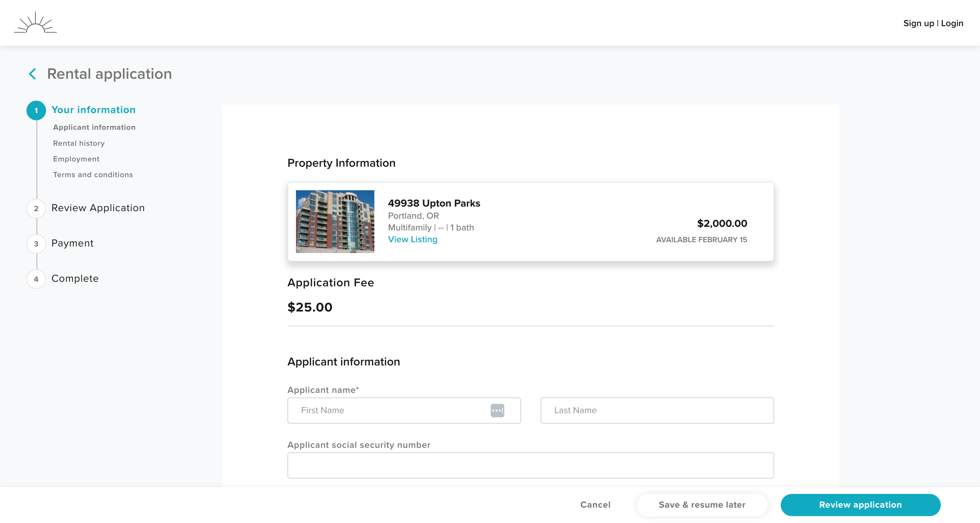Go back using the left chevron arrow
This screenshot has width=980, height=523.
[x=33, y=74]
